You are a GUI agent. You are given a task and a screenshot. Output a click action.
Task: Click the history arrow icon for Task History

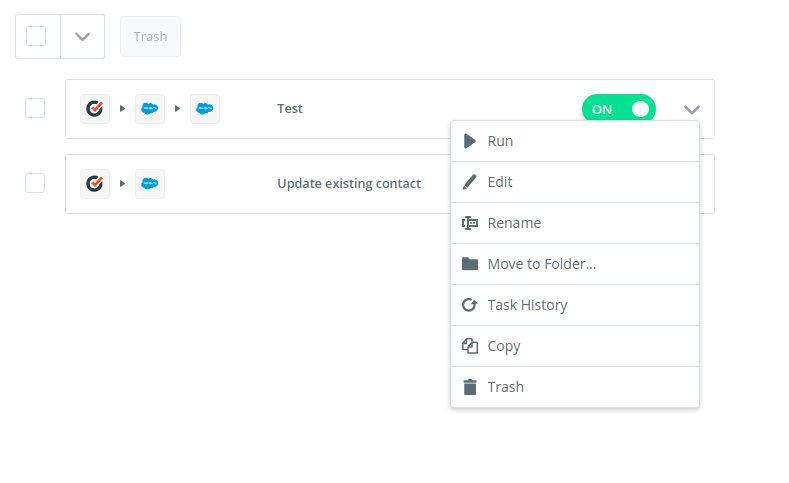[x=469, y=305]
